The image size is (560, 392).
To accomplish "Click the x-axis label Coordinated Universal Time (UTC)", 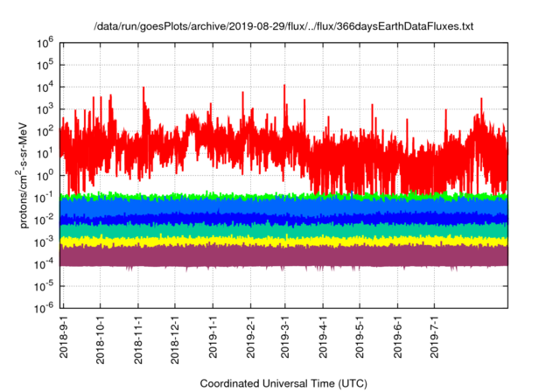I will [283, 384].
